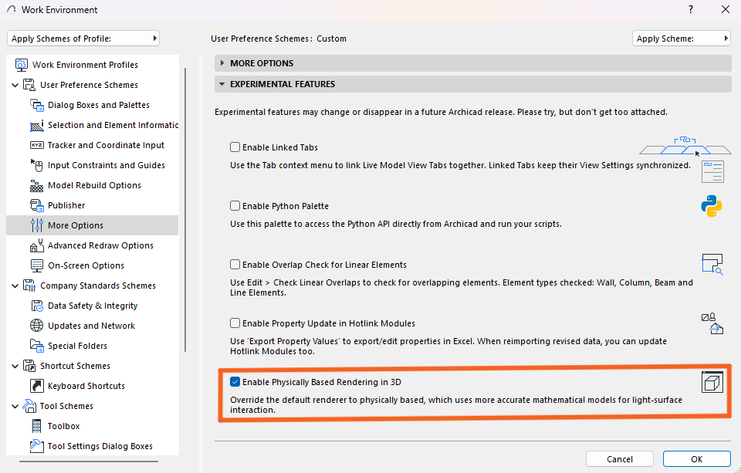Select Work Environment Profiles in the tree
Viewport: 741px width, 473px height.
[85, 65]
